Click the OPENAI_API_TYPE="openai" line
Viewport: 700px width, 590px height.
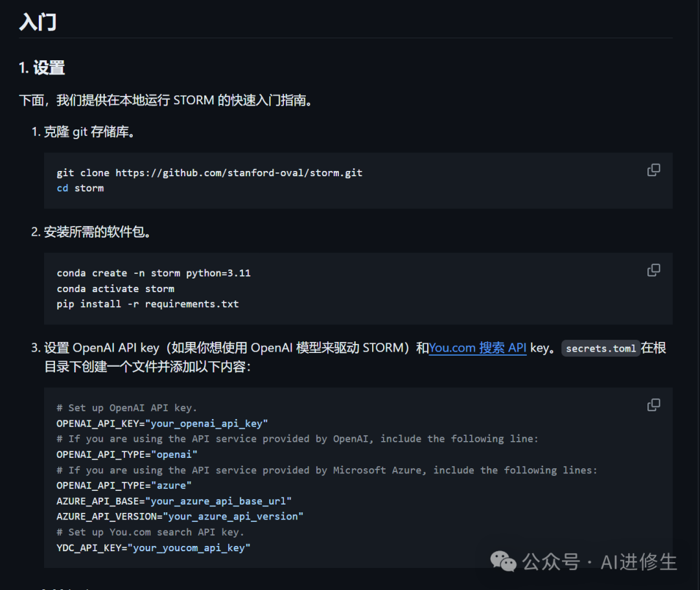(127, 455)
